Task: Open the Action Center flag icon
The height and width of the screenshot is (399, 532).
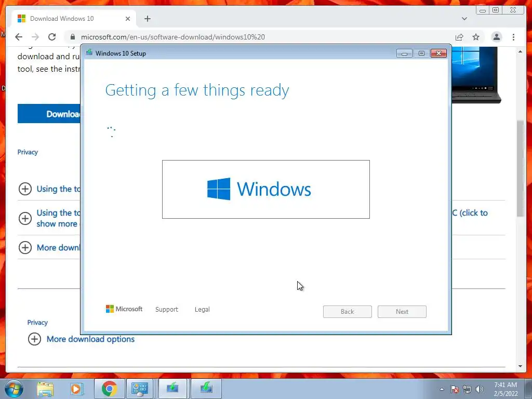Action: 455,389
